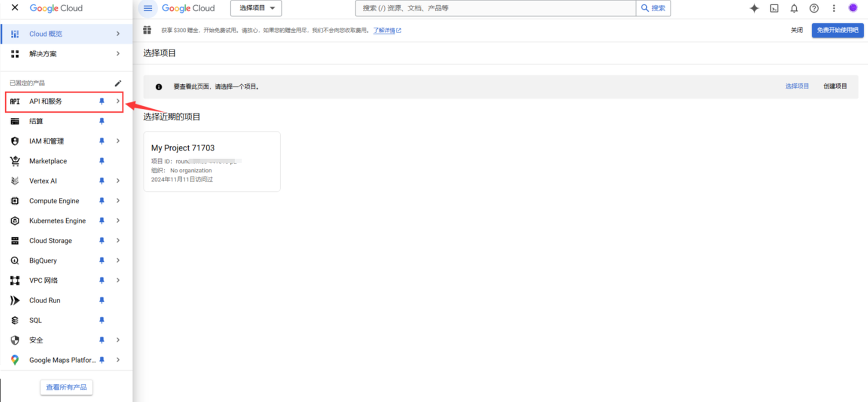Unpin IAM 和管理 from pinned products
Viewport: 868px width, 402px height.
[x=102, y=141]
